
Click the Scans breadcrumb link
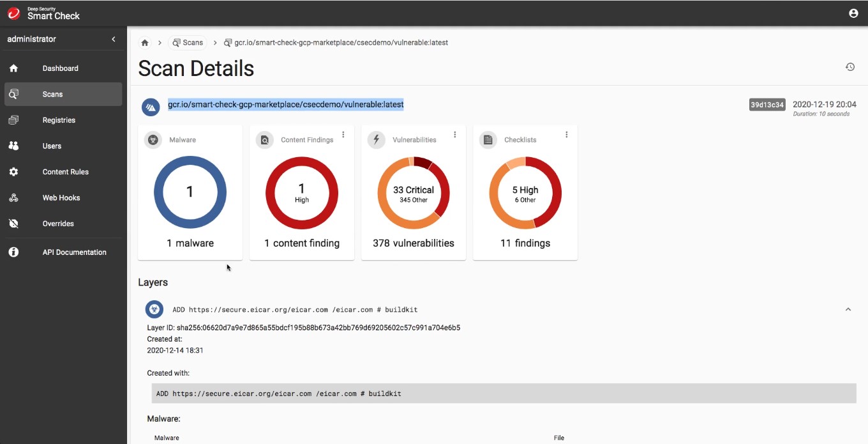(x=188, y=43)
